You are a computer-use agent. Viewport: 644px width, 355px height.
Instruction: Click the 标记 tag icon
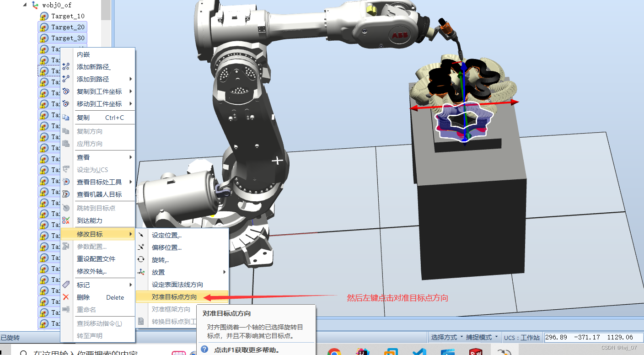[x=66, y=285]
